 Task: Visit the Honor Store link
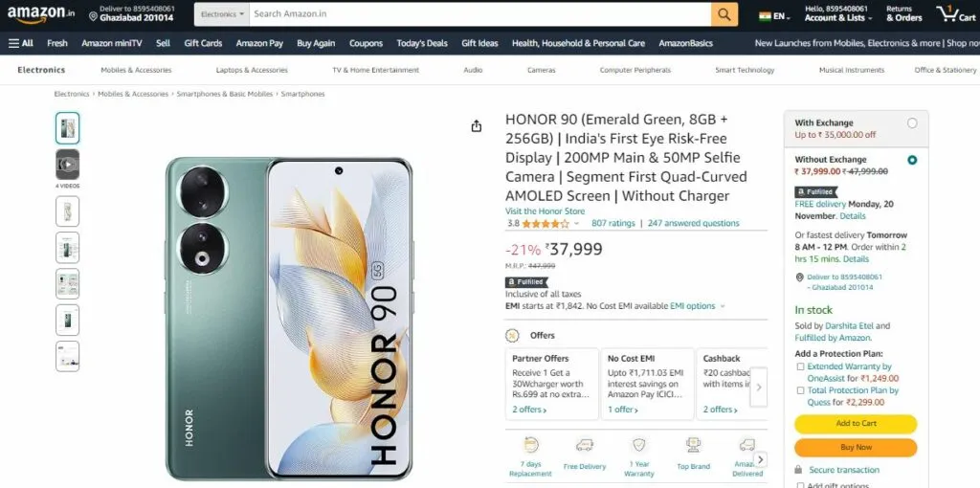545,211
